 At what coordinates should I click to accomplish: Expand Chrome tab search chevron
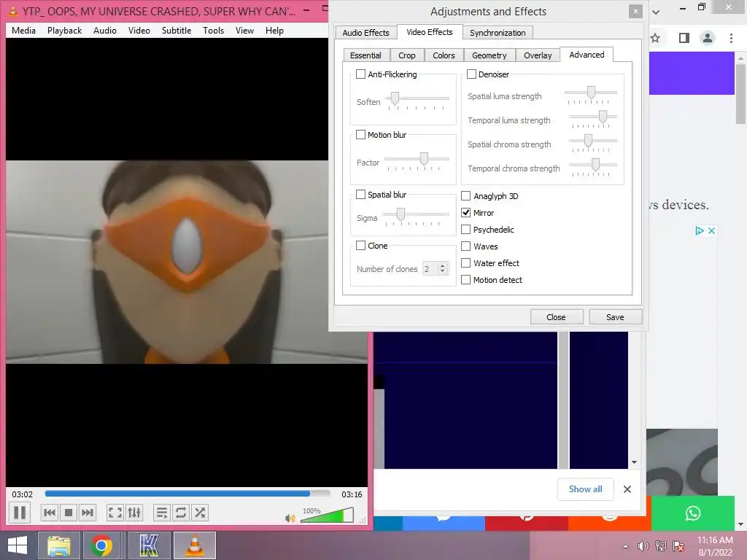[x=656, y=12]
